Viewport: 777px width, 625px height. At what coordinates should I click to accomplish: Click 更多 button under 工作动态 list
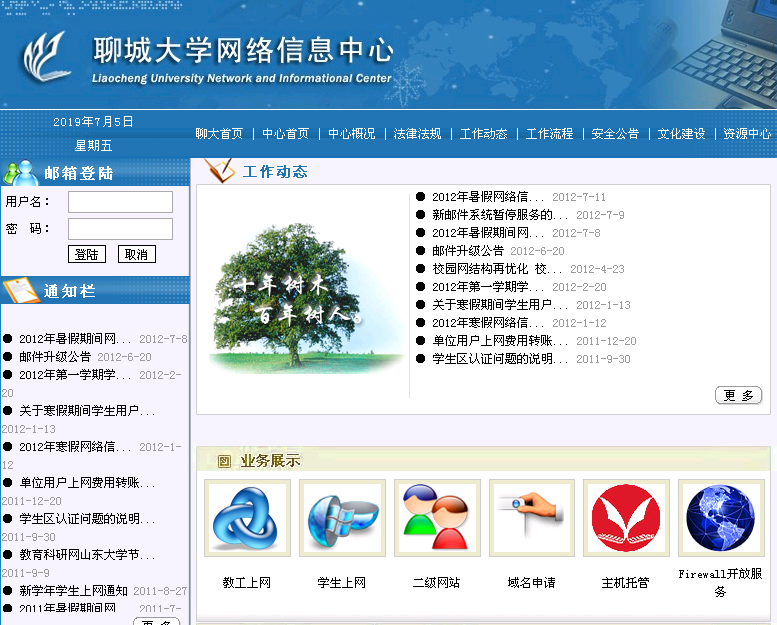point(739,395)
